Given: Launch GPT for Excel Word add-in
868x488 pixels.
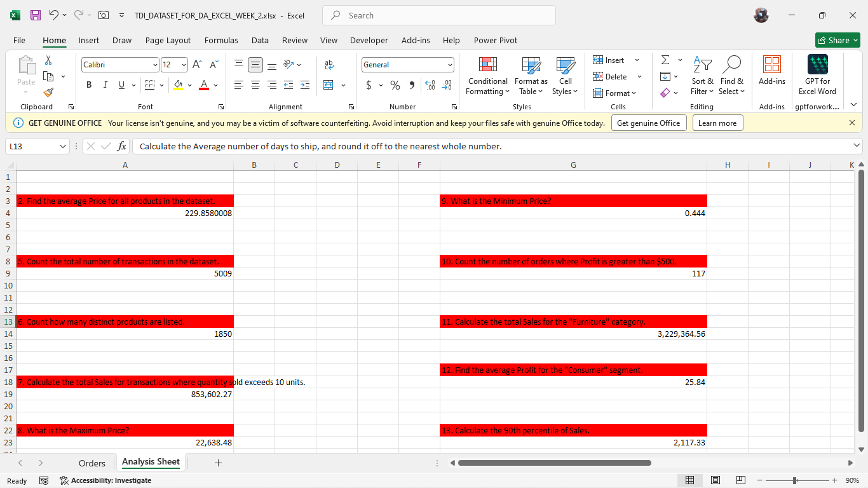Looking at the screenshot, I should 817,74.
